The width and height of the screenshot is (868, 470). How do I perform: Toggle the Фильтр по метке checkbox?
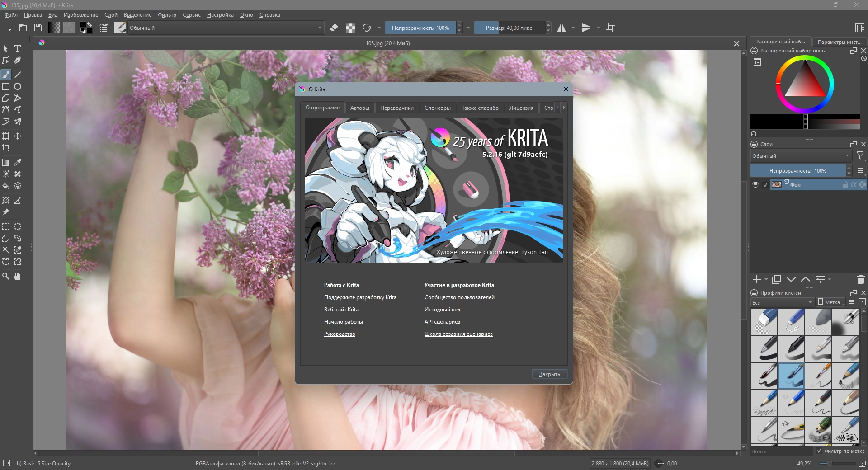[819, 451]
